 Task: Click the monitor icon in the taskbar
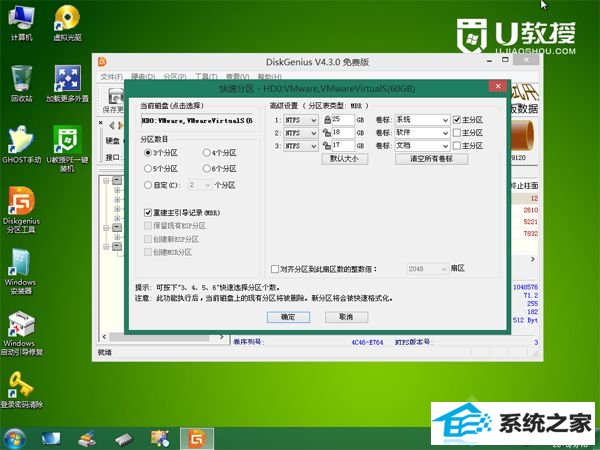pos(51,439)
